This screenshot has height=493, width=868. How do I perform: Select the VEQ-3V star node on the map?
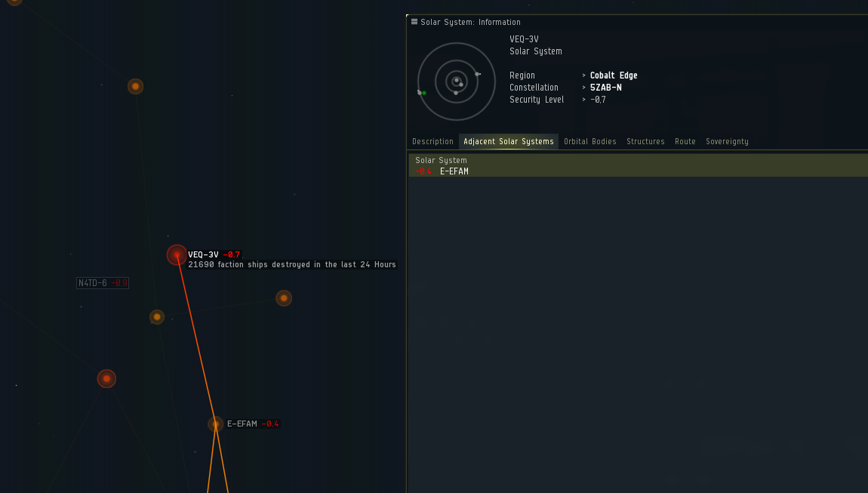(177, 255)
